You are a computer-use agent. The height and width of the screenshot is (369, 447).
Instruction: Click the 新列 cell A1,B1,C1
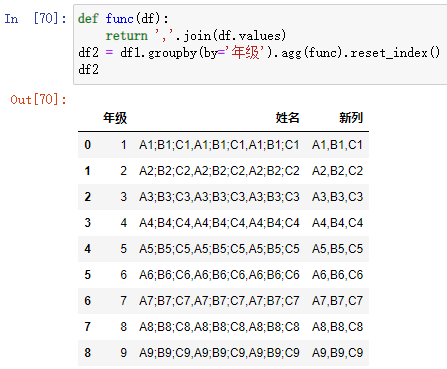(x=337, y=145)
